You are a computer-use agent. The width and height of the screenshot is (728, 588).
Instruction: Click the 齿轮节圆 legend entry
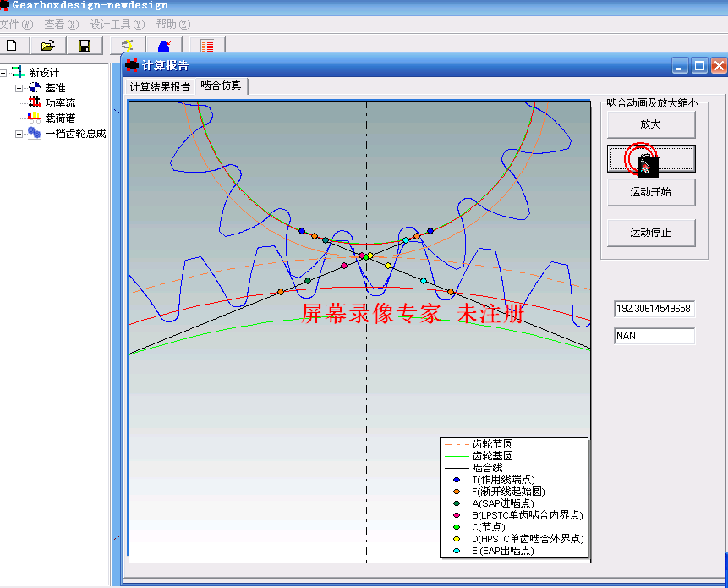click(x=479, y=444)
